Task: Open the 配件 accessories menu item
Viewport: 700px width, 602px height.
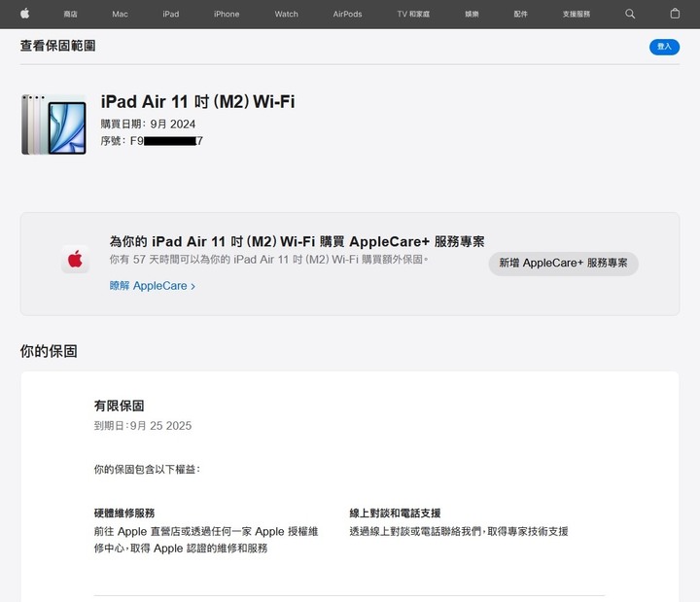Action: click(520, 15)
